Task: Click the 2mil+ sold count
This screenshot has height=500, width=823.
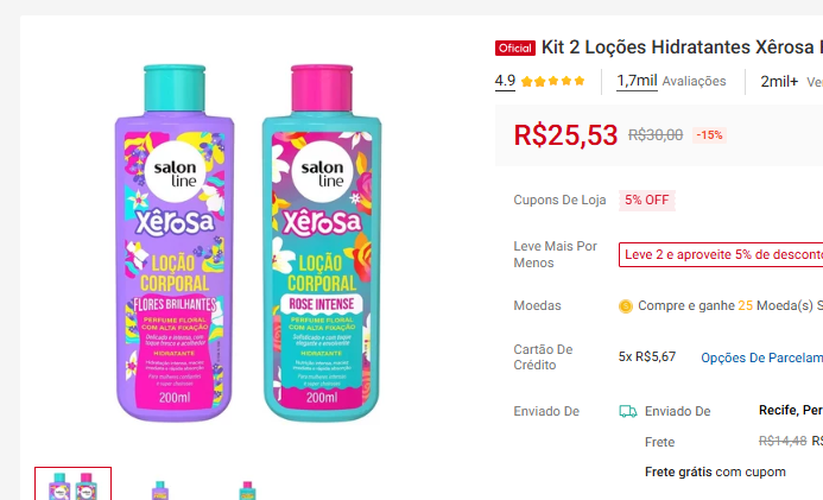Action: tap(779, 81)
